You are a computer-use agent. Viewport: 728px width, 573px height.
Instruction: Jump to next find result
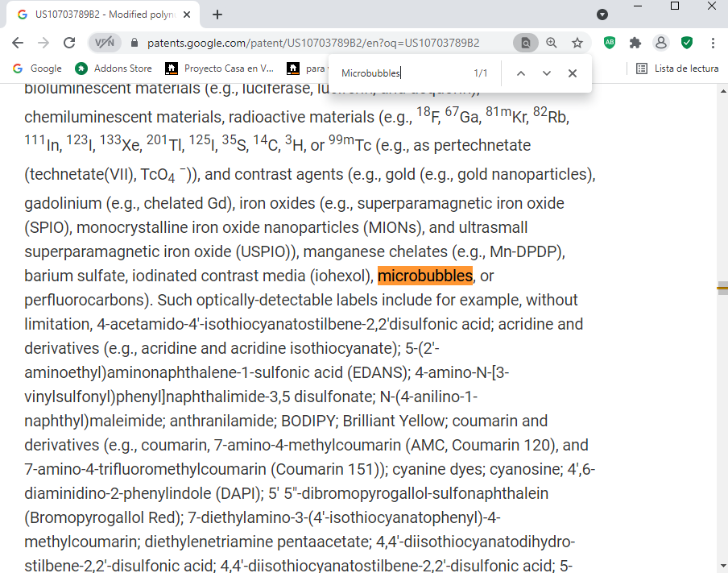tap(547, 73)
